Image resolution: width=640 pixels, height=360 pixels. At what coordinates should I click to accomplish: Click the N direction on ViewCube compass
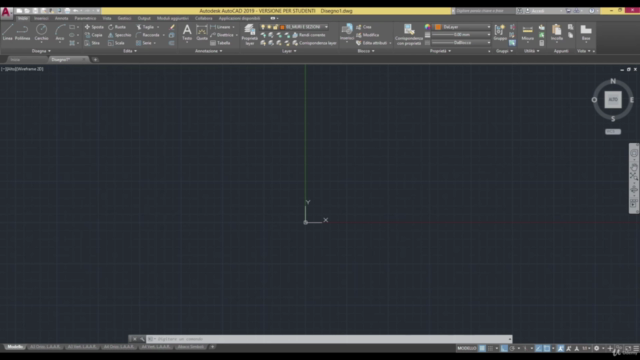(613, 81)
